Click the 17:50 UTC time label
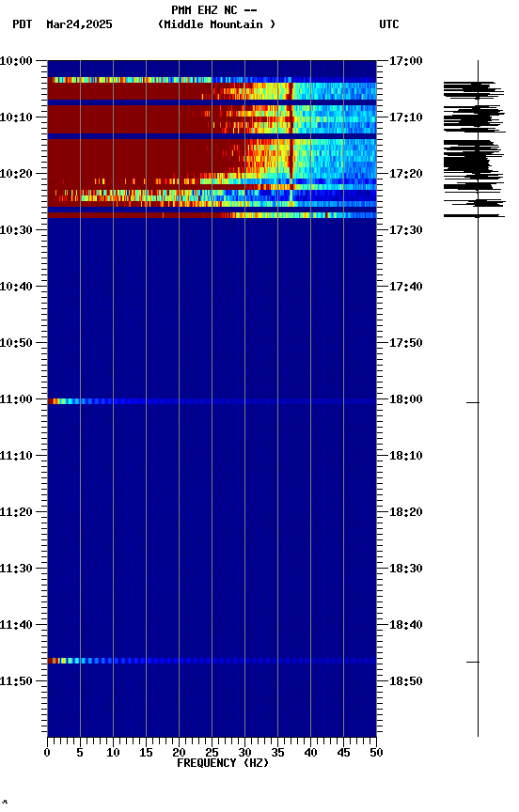The height and width of the screenshot is (812, 519). pyautogui.click(x=406, y=343)
